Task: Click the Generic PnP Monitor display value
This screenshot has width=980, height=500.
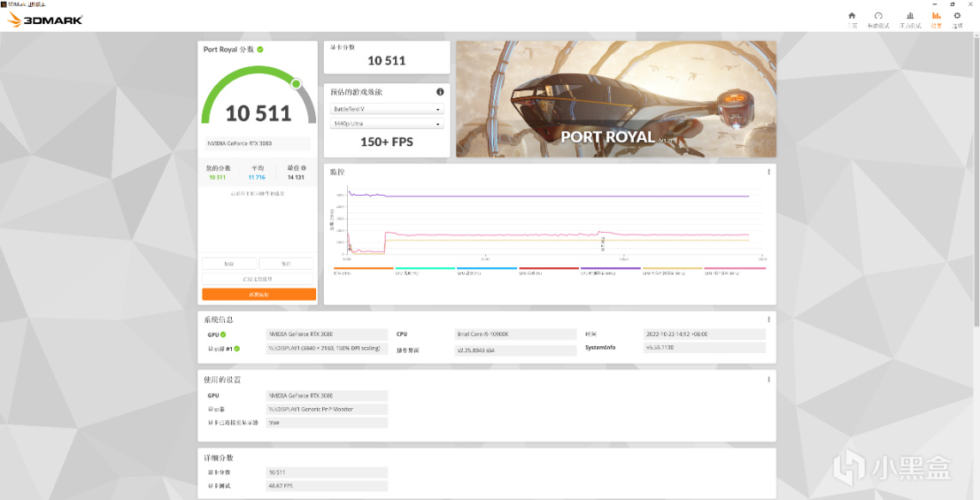Action: [x=327, y=410]
